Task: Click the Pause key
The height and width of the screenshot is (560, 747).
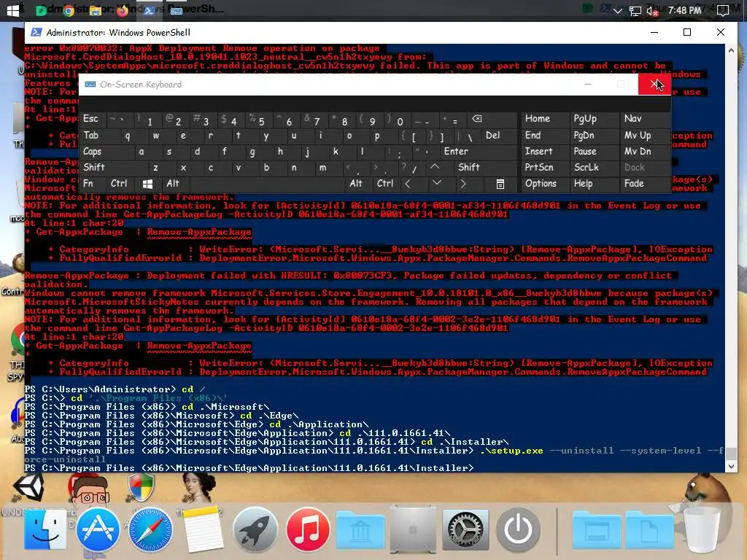Action: pyautogui.click(x=594, y=152)
